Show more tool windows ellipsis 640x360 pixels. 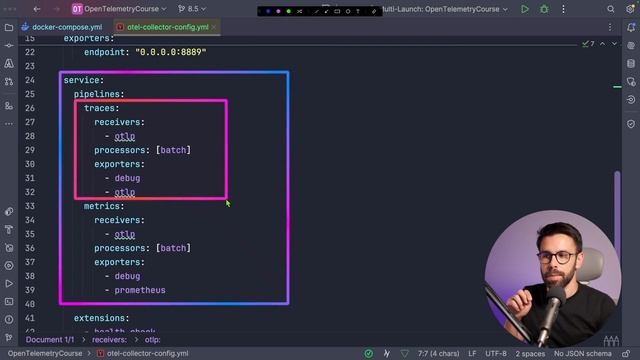click(9, 123)
